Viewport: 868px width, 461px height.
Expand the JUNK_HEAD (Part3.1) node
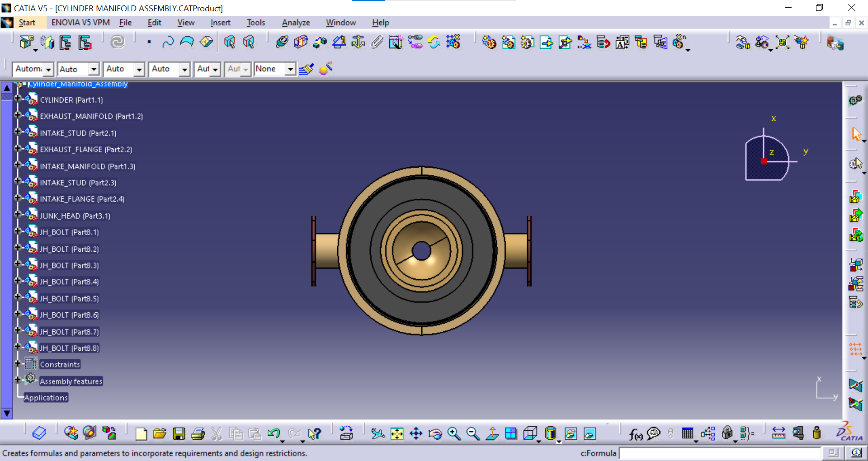pos(18,214)
